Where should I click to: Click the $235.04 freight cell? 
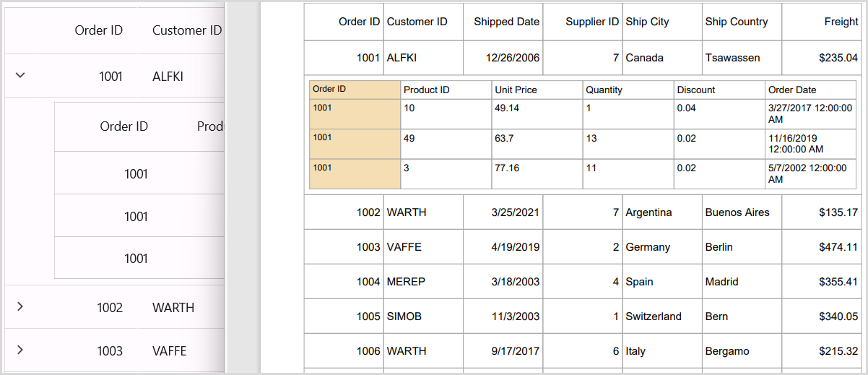(838, 58)
